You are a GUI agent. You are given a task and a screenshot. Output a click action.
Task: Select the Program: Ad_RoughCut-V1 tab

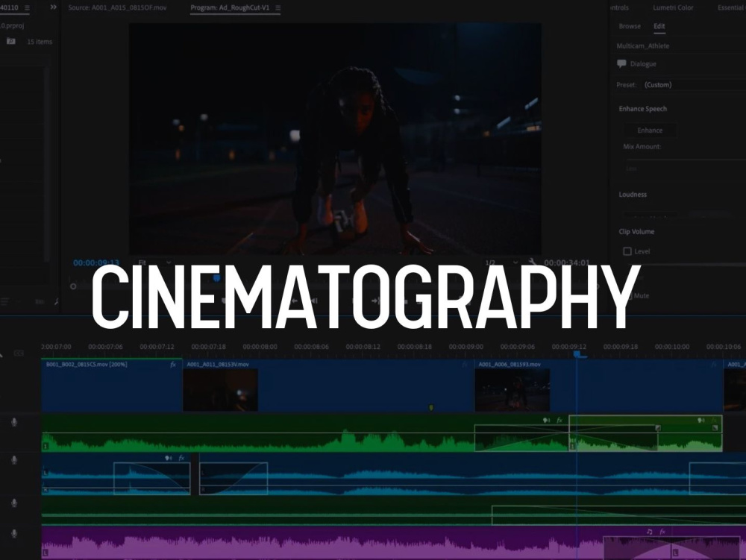[x=230, y=7]
